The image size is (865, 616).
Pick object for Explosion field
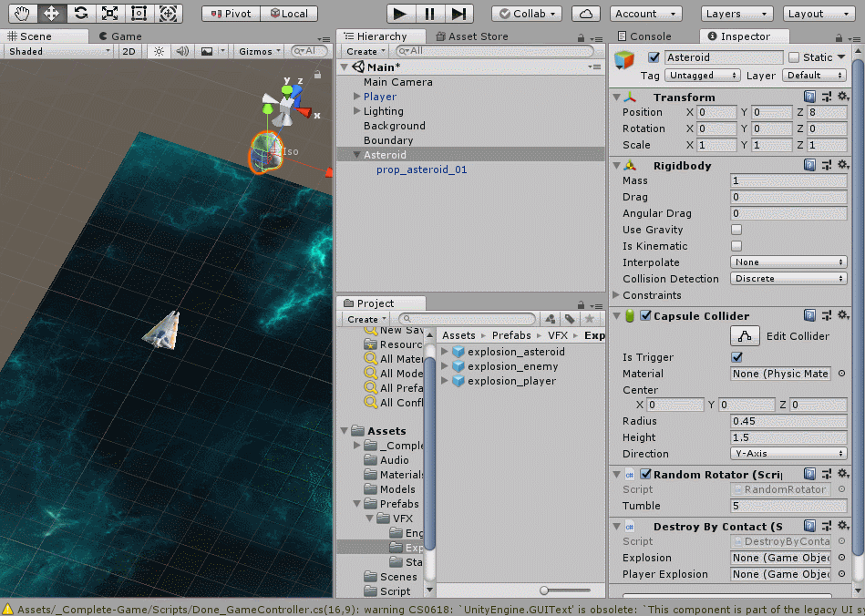tap(842, 558)
